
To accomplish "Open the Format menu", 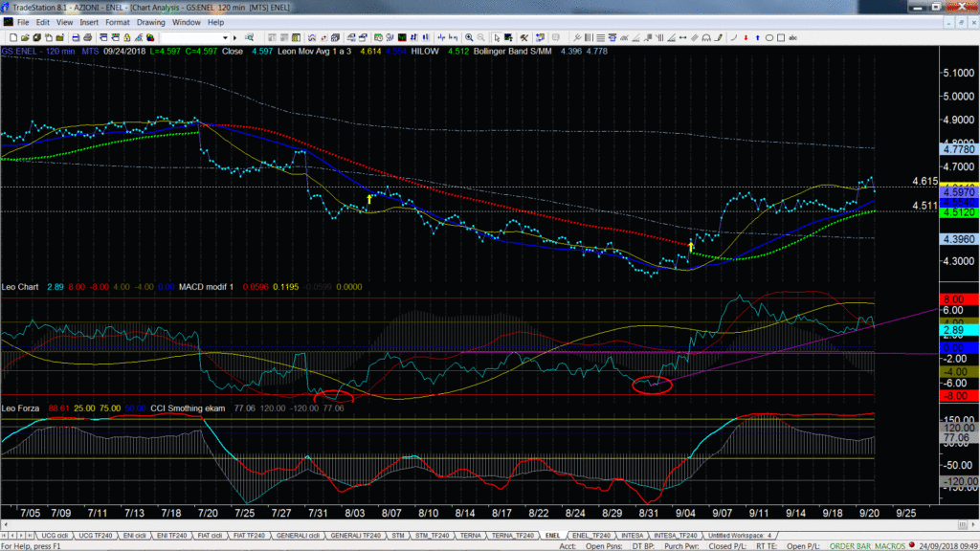I will tap(118, 22).
